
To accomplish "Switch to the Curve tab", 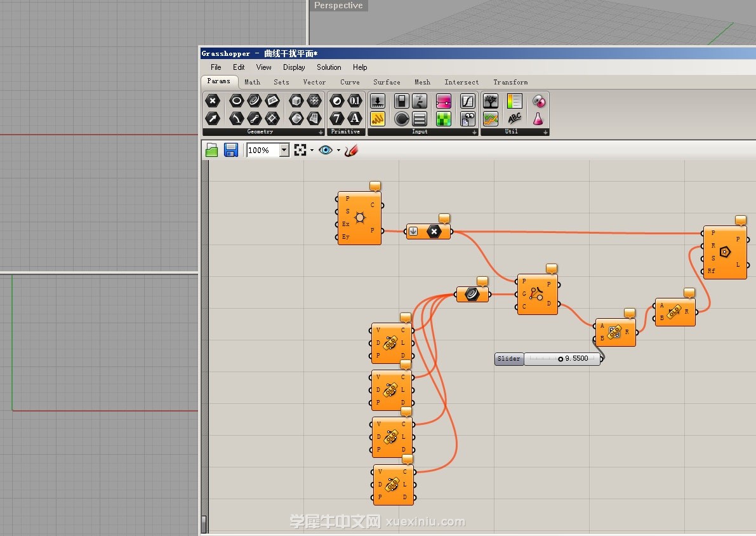I will pyautogui.click(x=350, y=82).
